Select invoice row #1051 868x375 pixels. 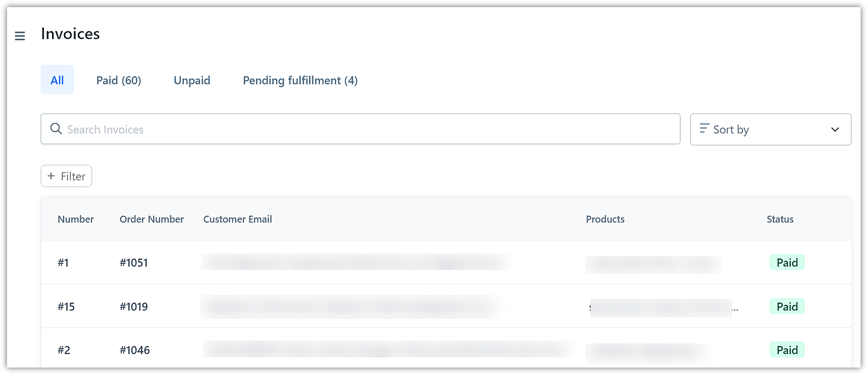click(134, 262)
